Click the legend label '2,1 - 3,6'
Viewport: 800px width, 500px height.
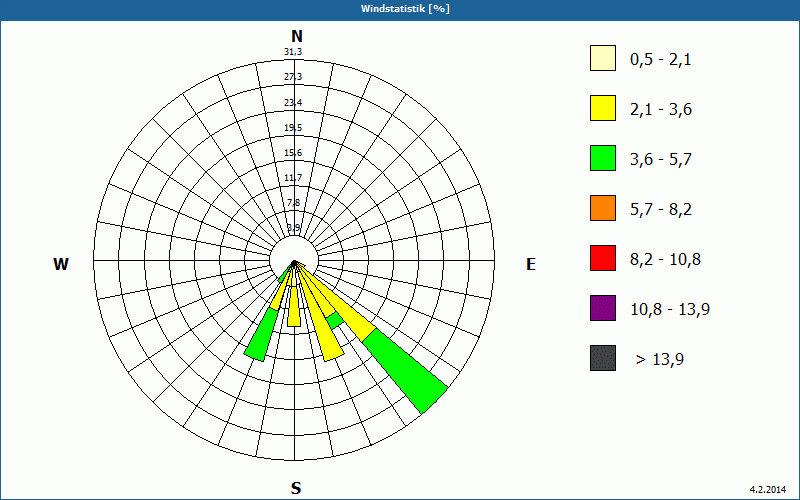click(x=661, y=110)
